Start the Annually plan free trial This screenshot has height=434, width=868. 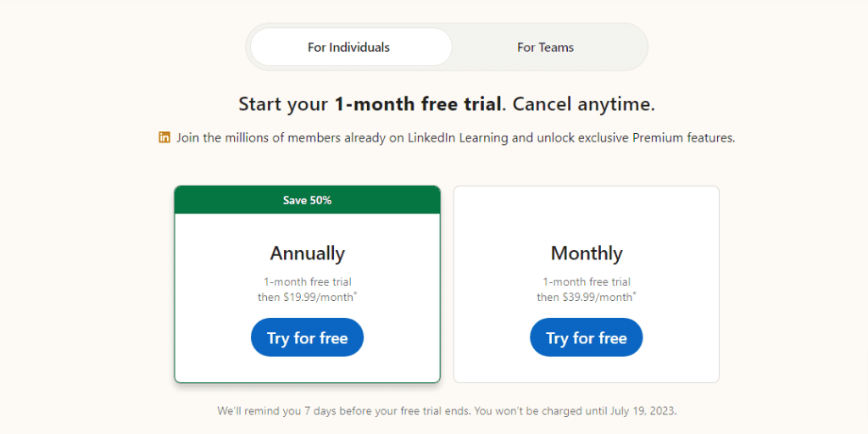tap(307, 337)
